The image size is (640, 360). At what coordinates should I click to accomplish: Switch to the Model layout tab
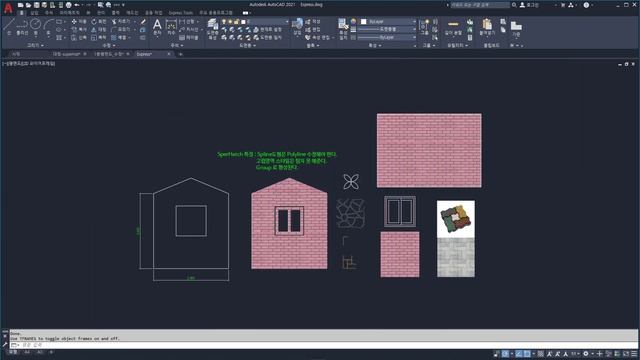13,352
